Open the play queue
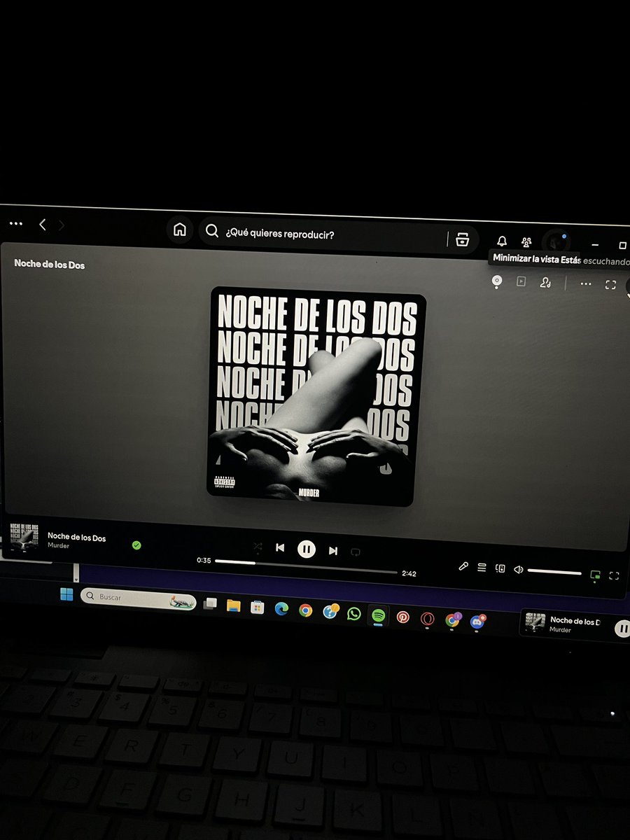 click(482, 567)
